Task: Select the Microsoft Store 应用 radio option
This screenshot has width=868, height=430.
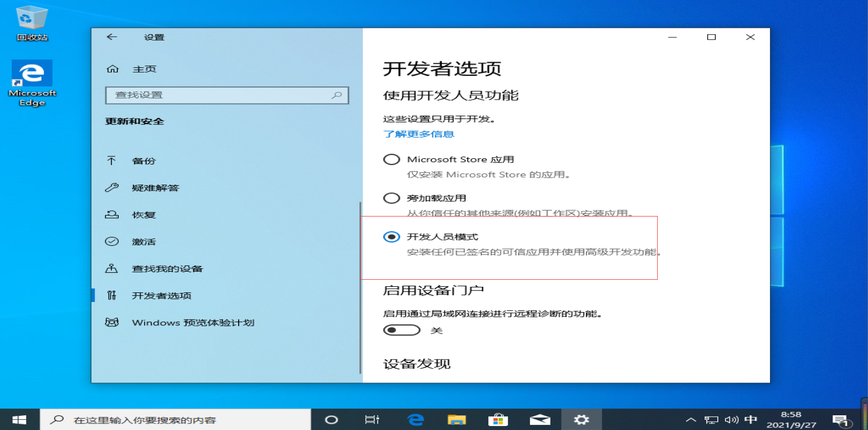Action: pos(392,159)
